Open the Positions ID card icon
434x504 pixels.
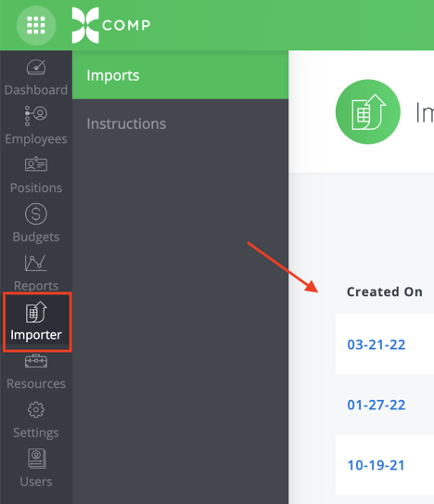36,164
